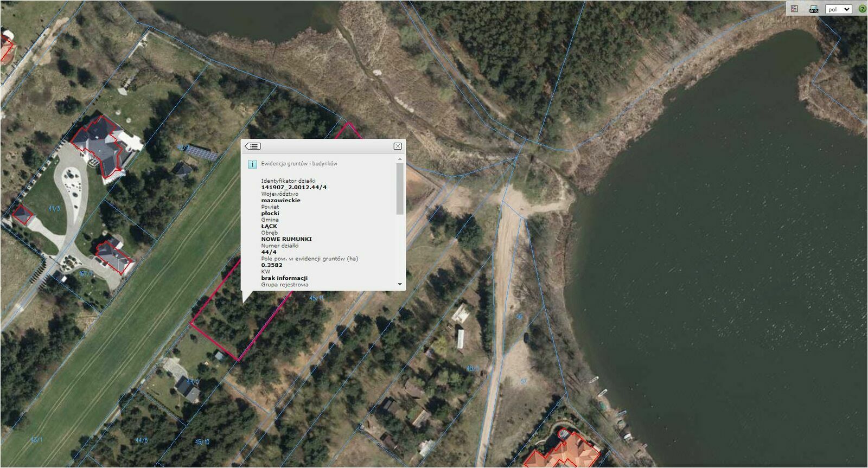Click parcel label 45/10 on map
Image resolution: width=868 pixels, height=468 pixels.
(202, 442)
